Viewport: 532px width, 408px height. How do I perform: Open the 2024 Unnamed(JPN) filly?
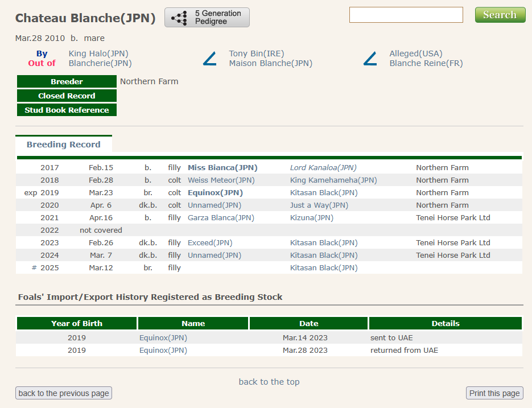point(215,255)
